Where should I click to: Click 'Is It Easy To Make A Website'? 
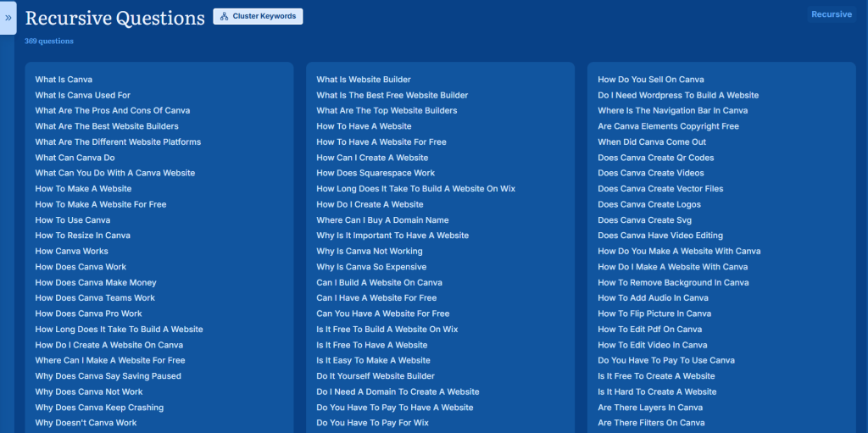coord(374,360)
